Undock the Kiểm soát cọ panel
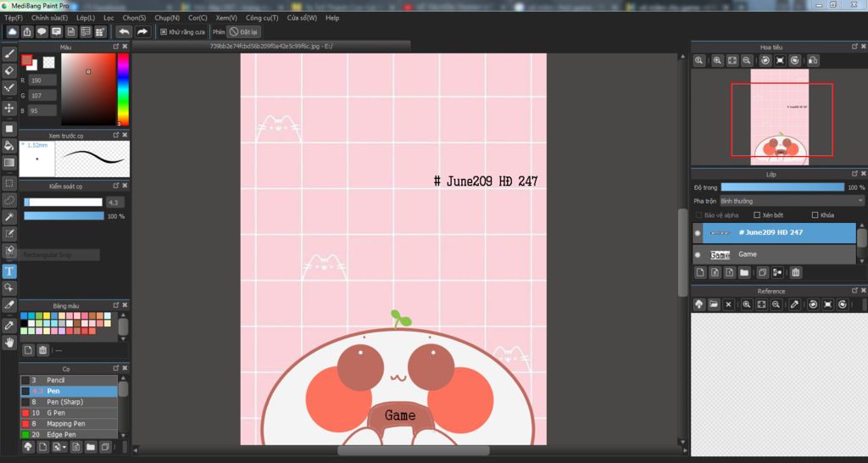Viewport: 868px width, 463px height. [116, 186]
